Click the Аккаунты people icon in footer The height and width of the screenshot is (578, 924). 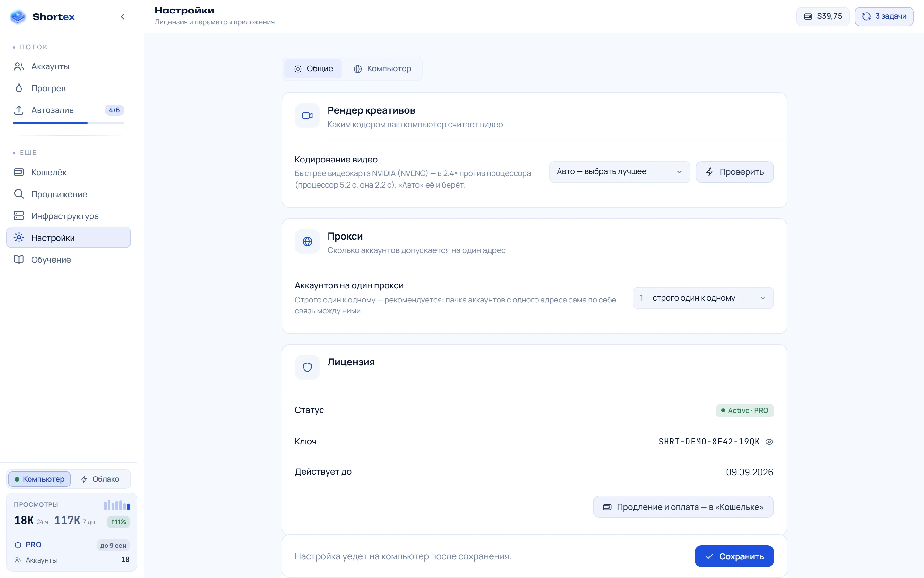[x=18, y=560]
